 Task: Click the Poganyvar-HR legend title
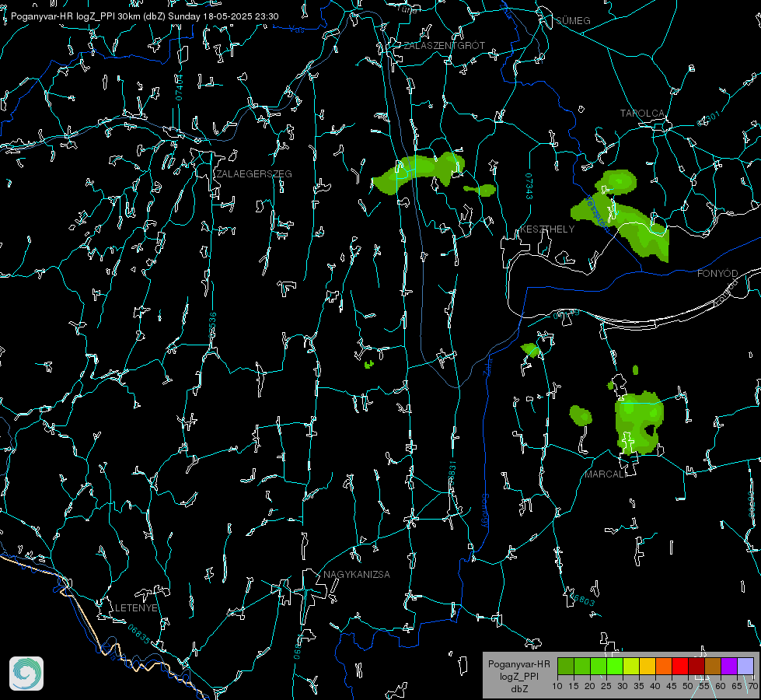(518, 663)
